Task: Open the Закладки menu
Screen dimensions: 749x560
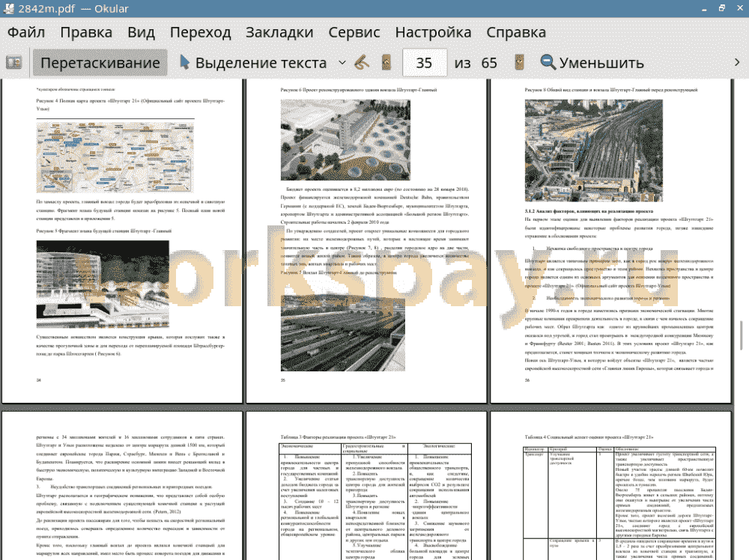Action: click(279, 32)
